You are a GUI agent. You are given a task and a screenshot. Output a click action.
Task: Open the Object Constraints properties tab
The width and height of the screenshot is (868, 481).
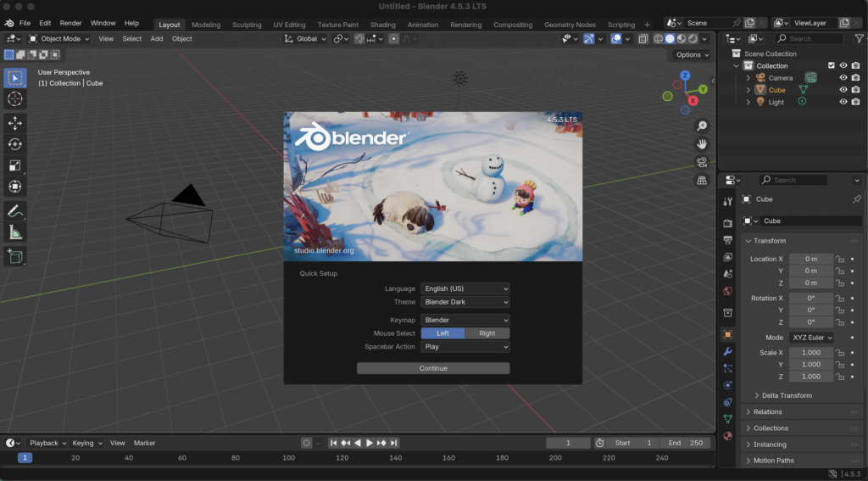tap(728, 402)
